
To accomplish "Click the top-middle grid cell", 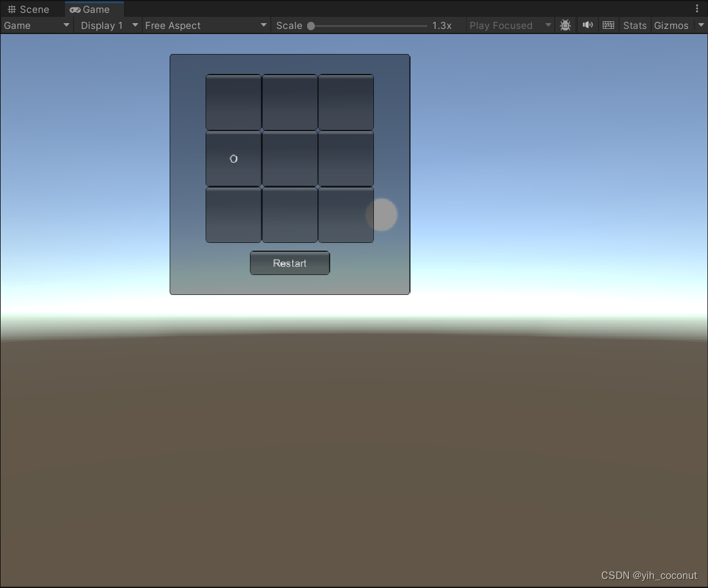I will 290,103.
